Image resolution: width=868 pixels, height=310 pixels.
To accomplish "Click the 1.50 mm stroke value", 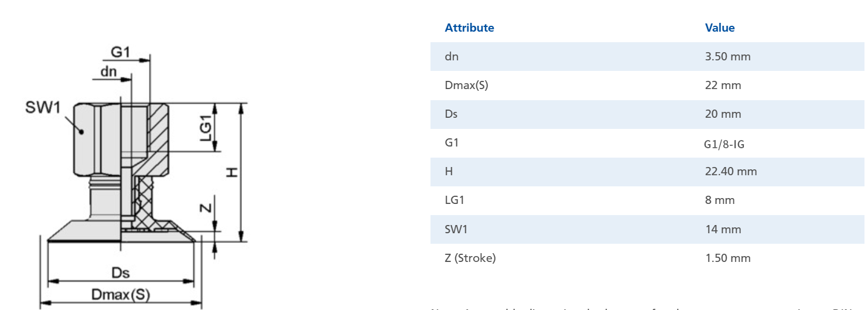I will 727,258.
